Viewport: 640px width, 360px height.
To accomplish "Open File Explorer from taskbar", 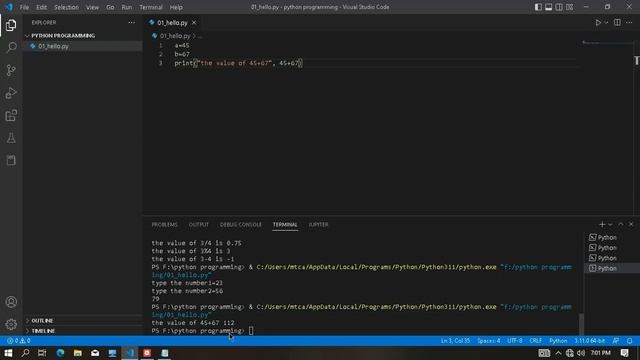I will point(78,353).
